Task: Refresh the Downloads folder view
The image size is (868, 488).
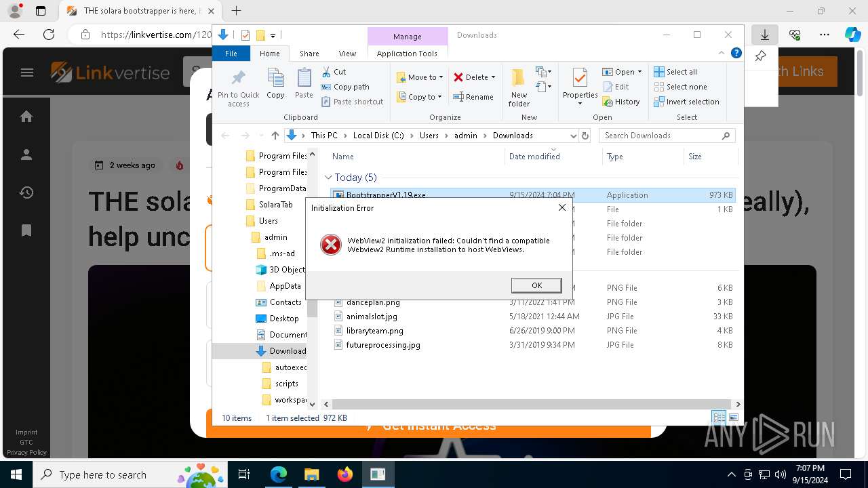Action: point(585,136)
